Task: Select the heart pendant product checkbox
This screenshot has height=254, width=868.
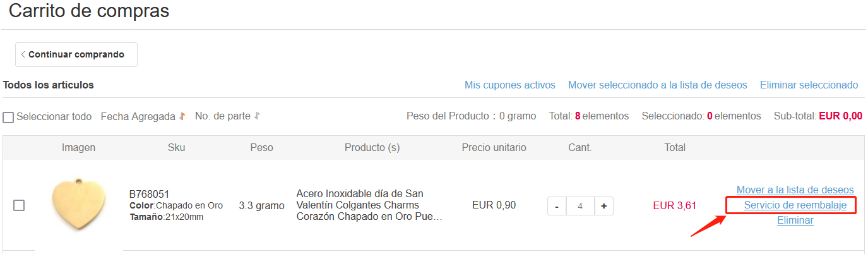Action: tap(19, 205)
